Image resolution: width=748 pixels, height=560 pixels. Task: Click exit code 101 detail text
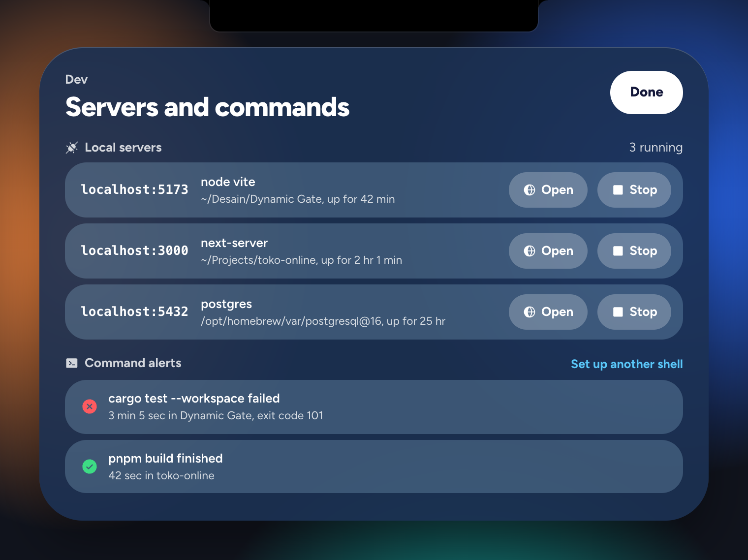click(x=290, y=416)
